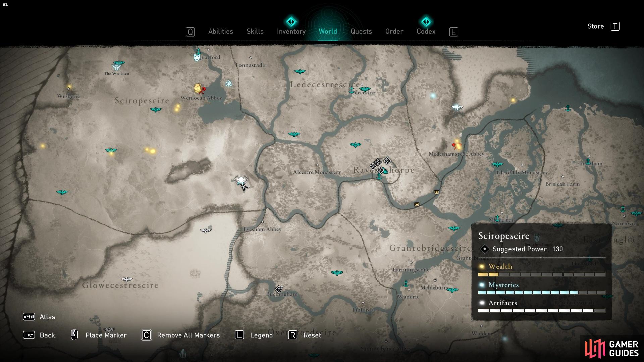The width and height of the screenshot is (644, 362).
Task: Select the Ledecestre harbor anchor icon
Action: click(352, 90)
